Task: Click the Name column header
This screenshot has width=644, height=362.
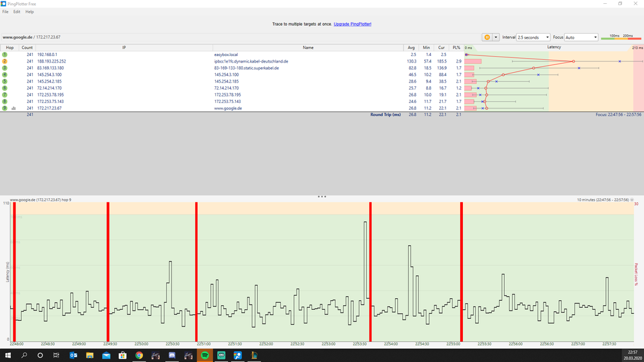Action: pyautogui.click(x=308, y=48)
